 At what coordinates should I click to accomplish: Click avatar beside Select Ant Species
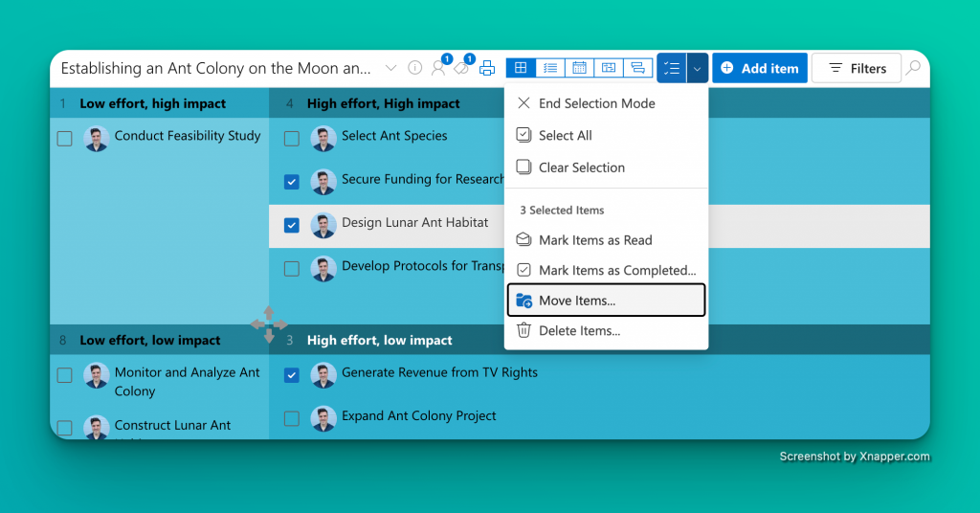(x=323, y=139)
